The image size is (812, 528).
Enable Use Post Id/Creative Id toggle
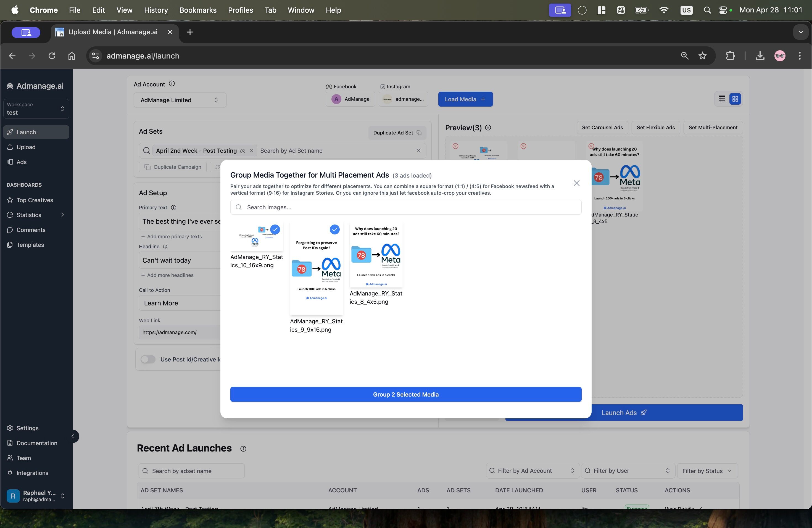point(148,359)
